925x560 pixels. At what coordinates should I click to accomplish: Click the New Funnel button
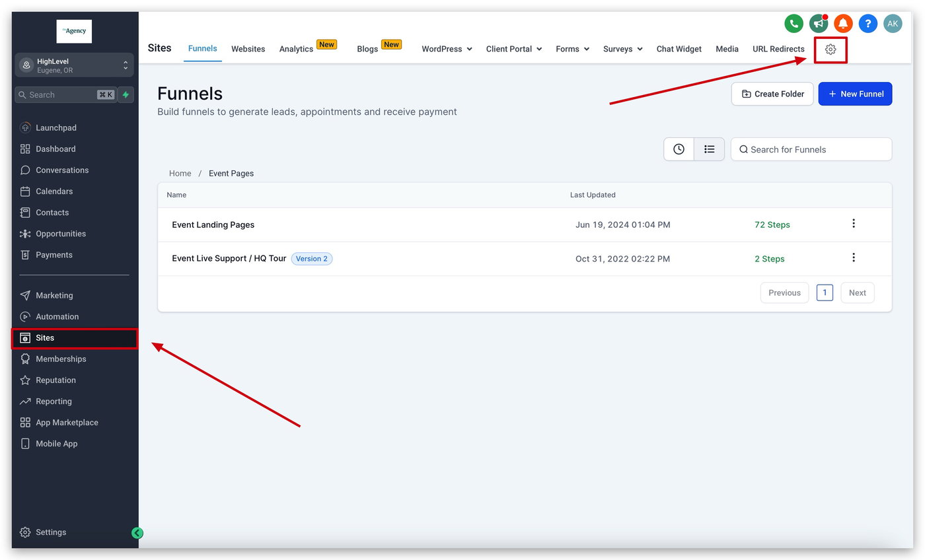click(855, 94)
